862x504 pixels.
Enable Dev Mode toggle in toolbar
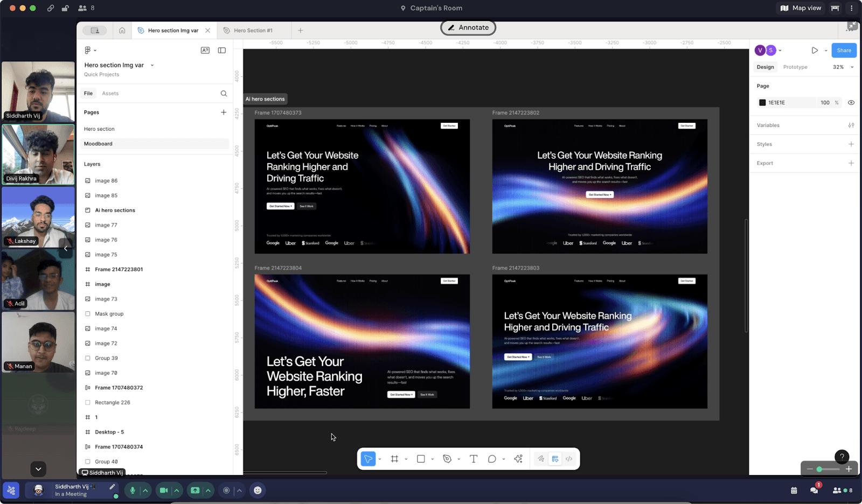tap(569, 459)
